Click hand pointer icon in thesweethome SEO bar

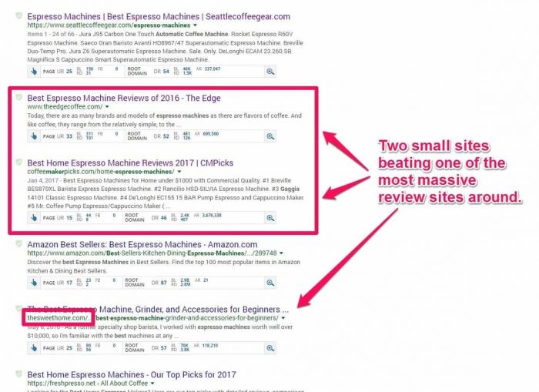click(x=34, y=348)
